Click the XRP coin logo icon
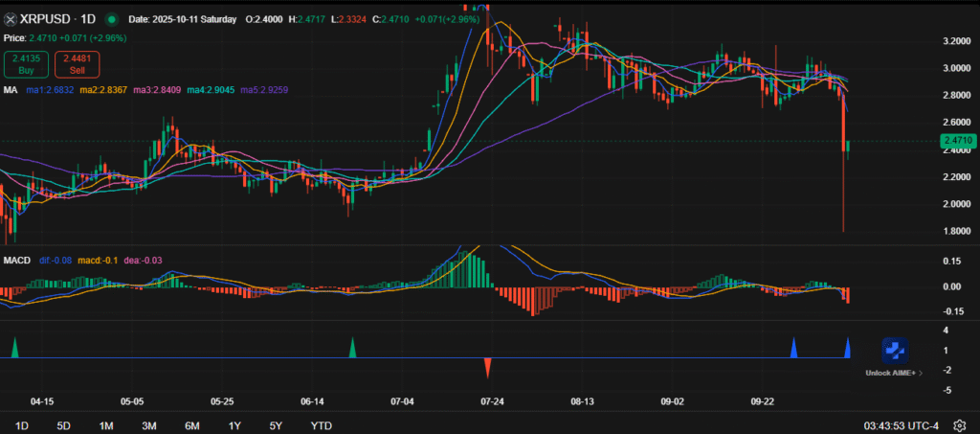 point(11,19)
